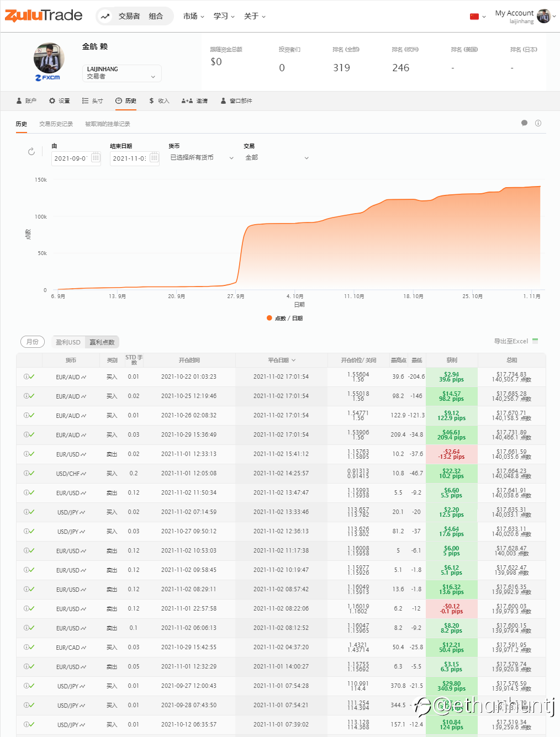Expand the My Account dropdown arrow
This screenshot has height=737, width=560.
point(554,17)
